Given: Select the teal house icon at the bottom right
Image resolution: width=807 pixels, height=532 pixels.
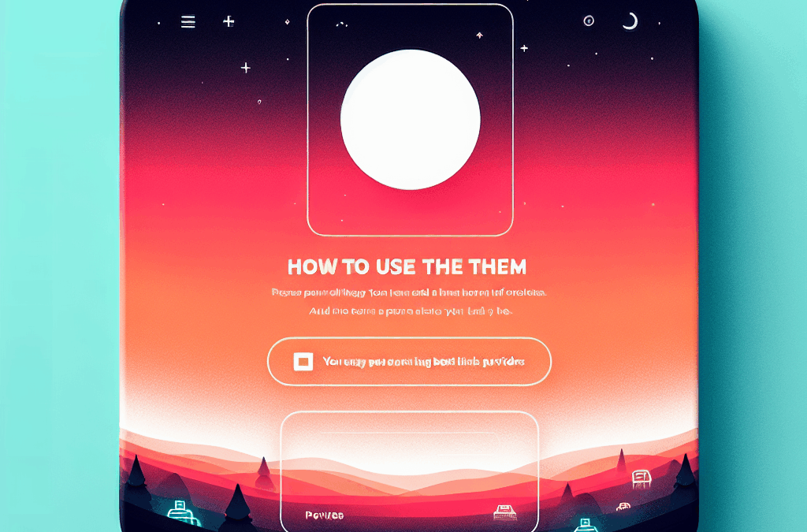Looking at the screenshot, I should (x=585, y=525).
